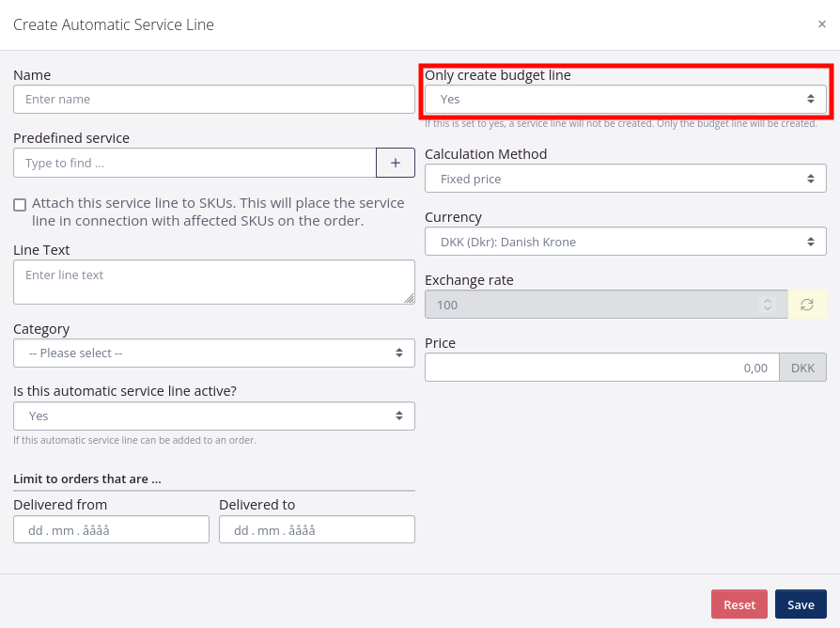Screen dimensions: 840x628
Task: Click the red Reset button
Action: pos(739,604)
